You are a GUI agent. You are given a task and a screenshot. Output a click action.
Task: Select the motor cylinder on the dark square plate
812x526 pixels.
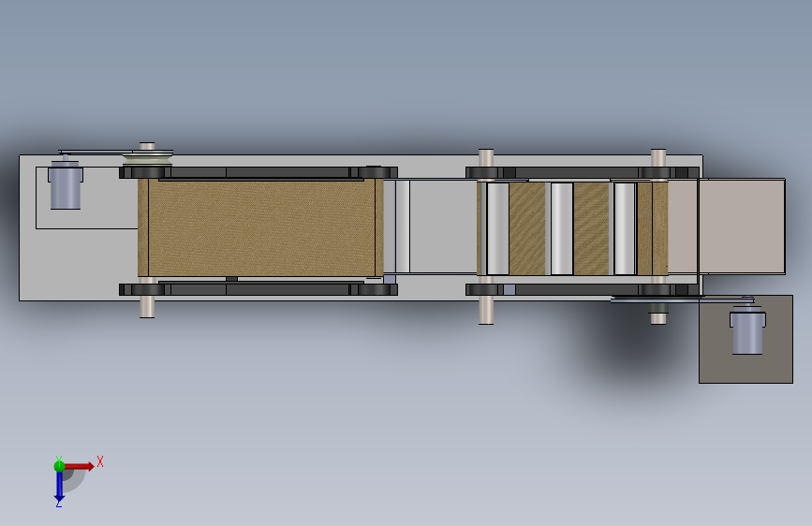point(747,331)
